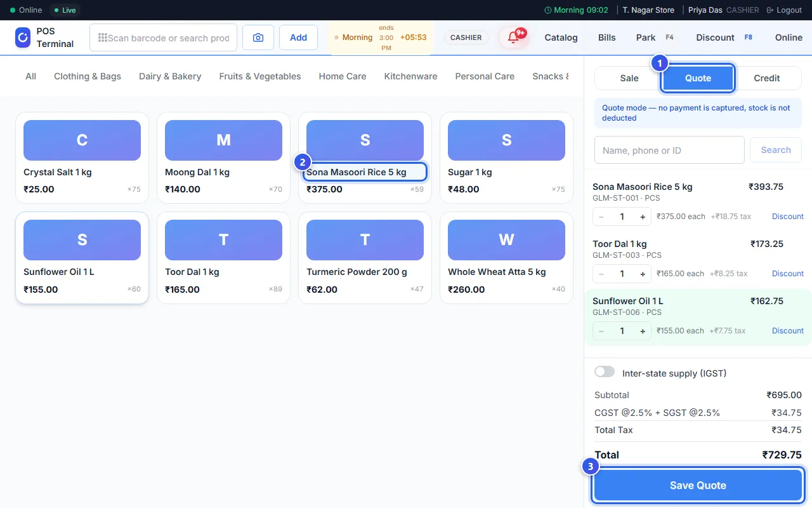
Task: Filter by Fruits & Vegetables category
Action: (260, 76)
